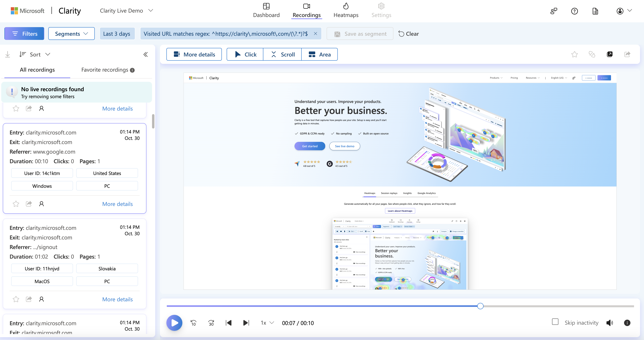The image size is (644, 340).
Task: Open More details in player toolbar
Action: (x=194, y=54)
